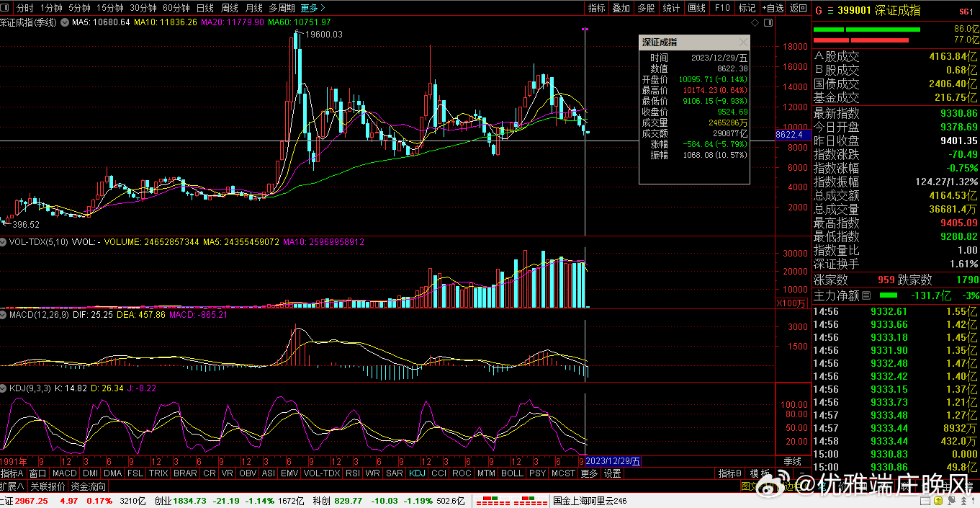The image size is (980, 508).
Task: Open the indicator dropdown beside 深证成指(季线)
Action: coord(64,23)
